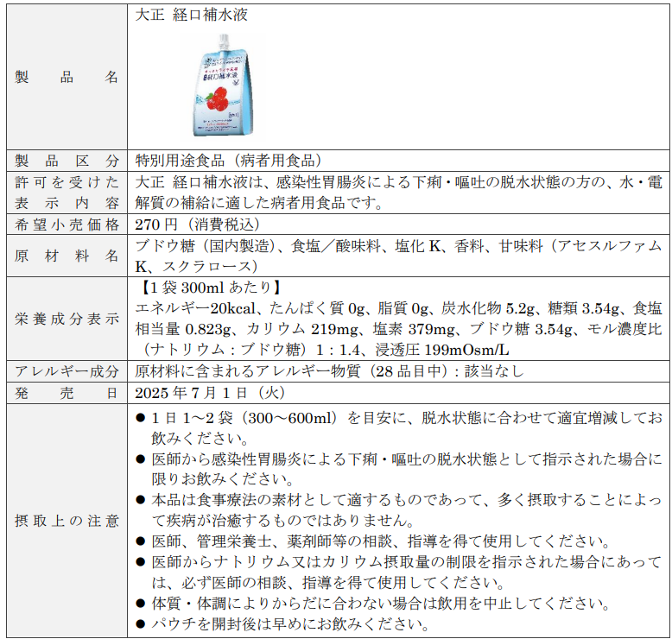Select the 発売日 header cell
Image resolution: width=672 pixels, height=639 pixels.
point(67,393)
